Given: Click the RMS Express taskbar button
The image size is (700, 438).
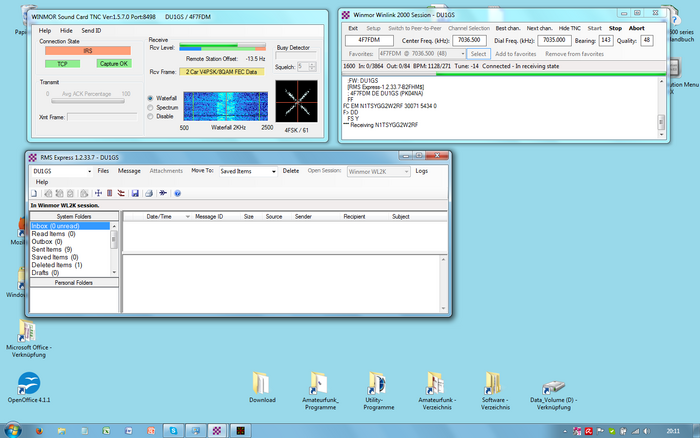Looking at the screenshot, I should [x=217, y=431].
